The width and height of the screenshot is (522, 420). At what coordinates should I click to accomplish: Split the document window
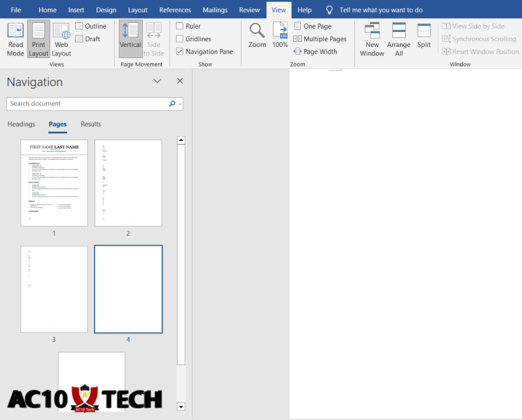click(424, 35)
